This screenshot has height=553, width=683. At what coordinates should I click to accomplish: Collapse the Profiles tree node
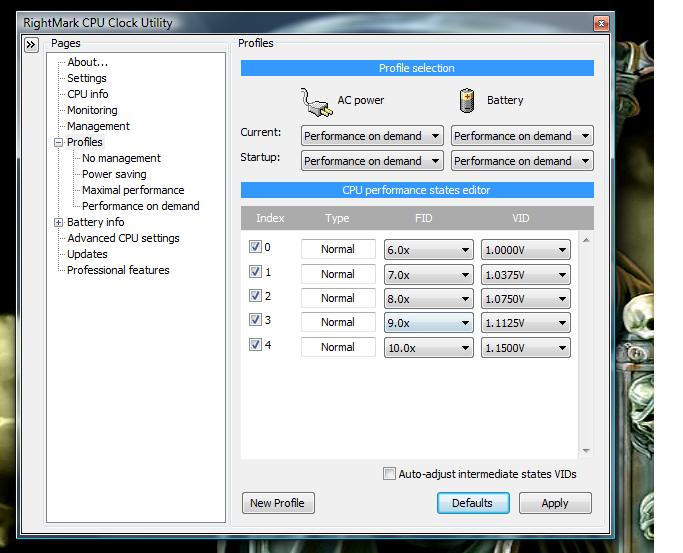[x=58, y=142]
